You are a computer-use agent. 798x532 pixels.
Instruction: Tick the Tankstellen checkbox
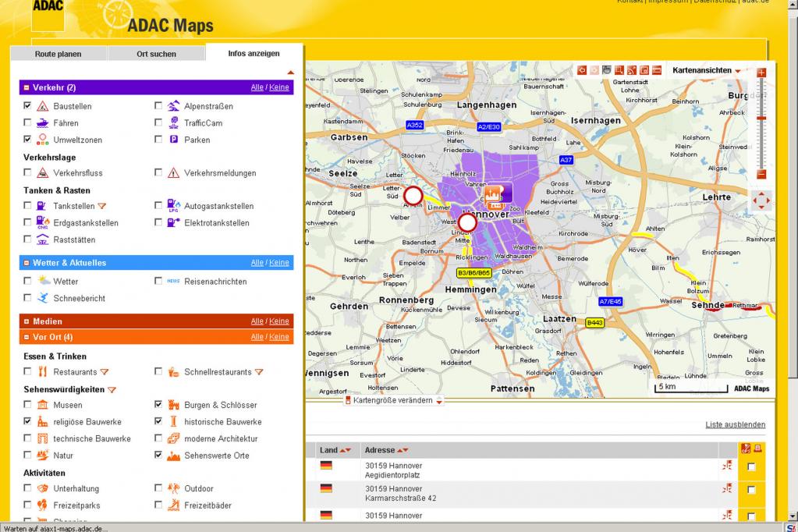(27, 205)
